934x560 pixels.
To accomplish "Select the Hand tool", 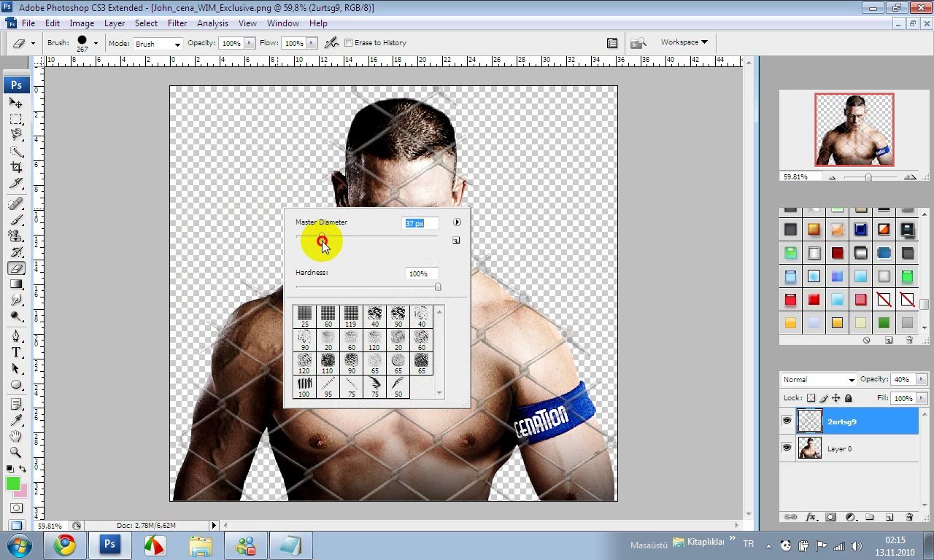I will (16, 436).
